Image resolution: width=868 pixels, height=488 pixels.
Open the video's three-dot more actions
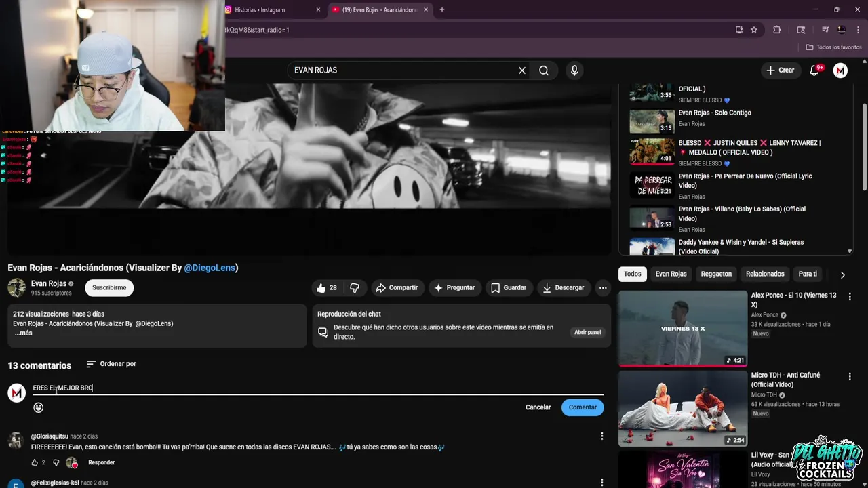(x=602, y=288)
